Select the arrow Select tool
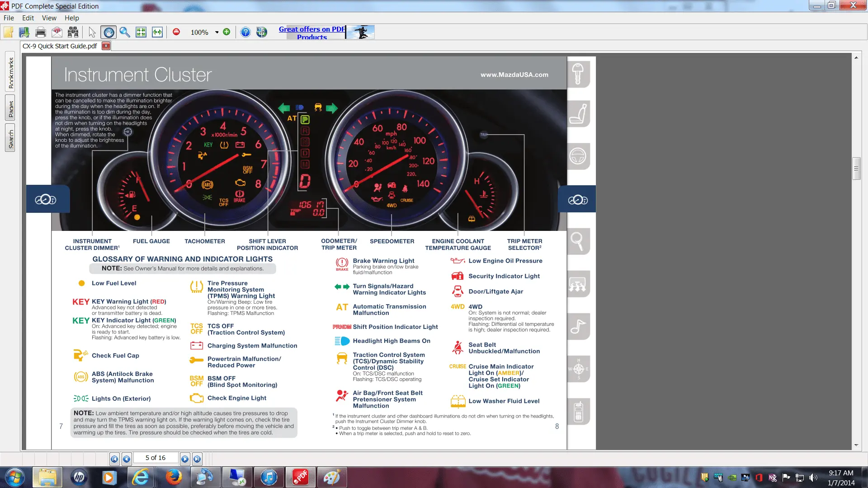 (x=92, y=32)
